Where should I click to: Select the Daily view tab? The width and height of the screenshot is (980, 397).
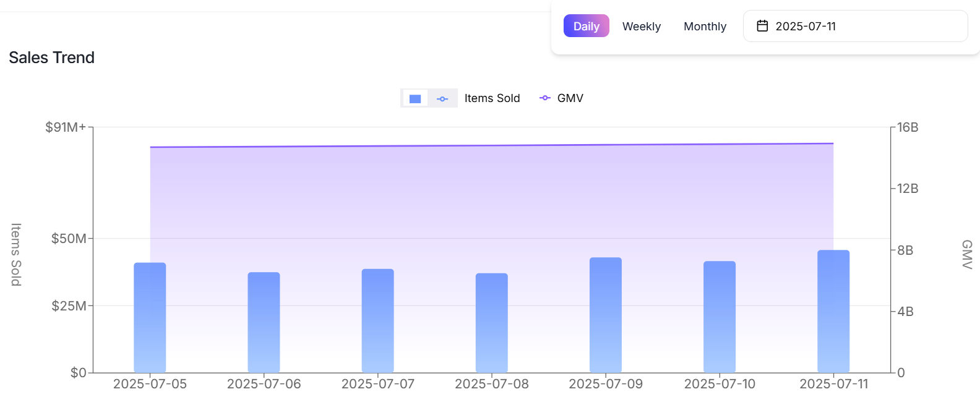click(587, 26)
